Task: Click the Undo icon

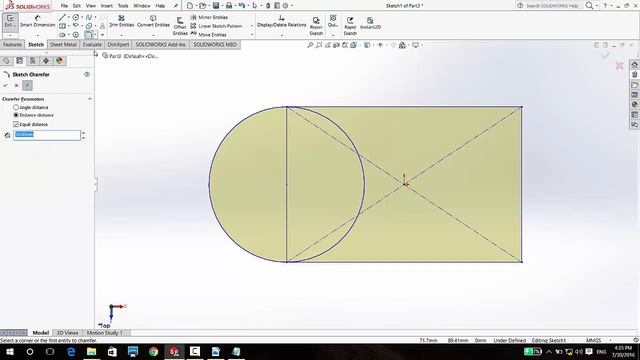Action: tap(242, 6)
